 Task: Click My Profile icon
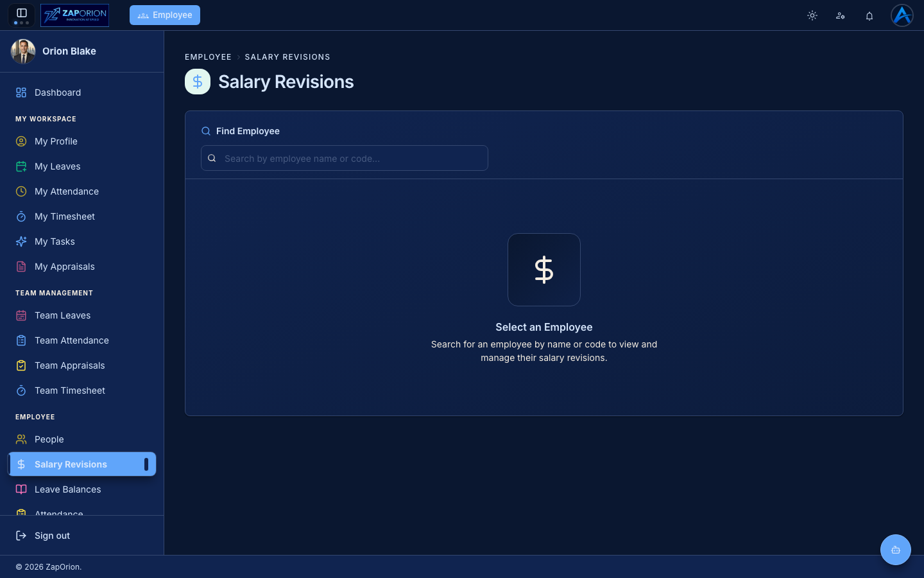click(21, 141)
